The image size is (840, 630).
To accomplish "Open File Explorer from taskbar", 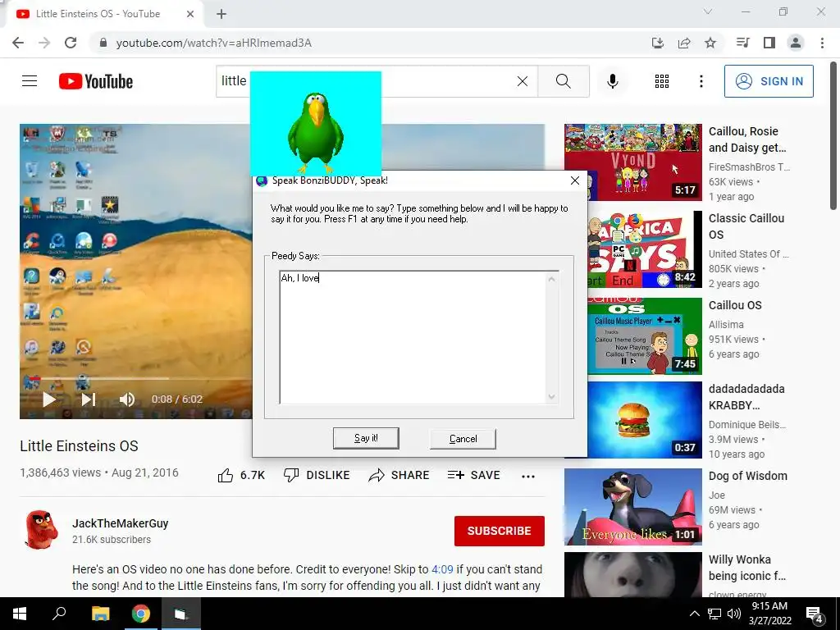I will pyautogui.click(x=100, y=614).
